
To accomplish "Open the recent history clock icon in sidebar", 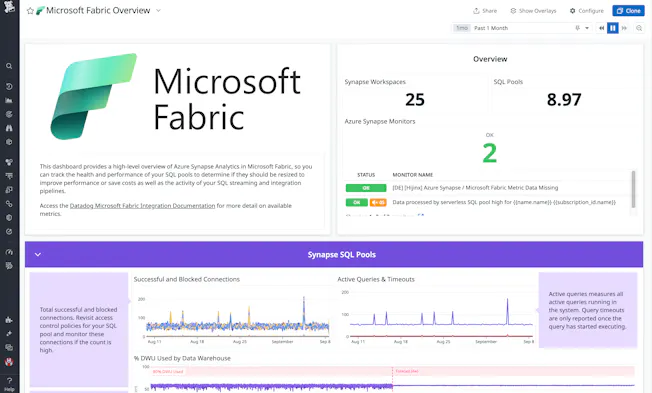I will pos(9,87).
